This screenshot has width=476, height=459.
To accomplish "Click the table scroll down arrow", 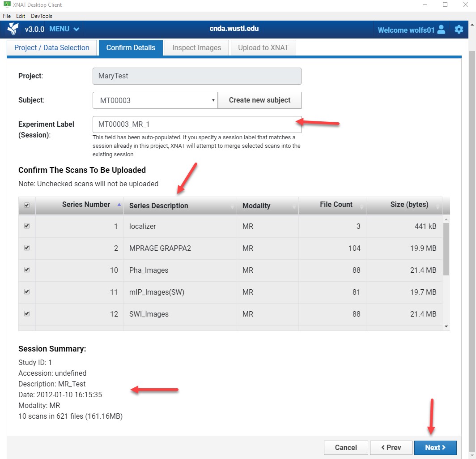I will pyautogui.click(x=446, y=327).
